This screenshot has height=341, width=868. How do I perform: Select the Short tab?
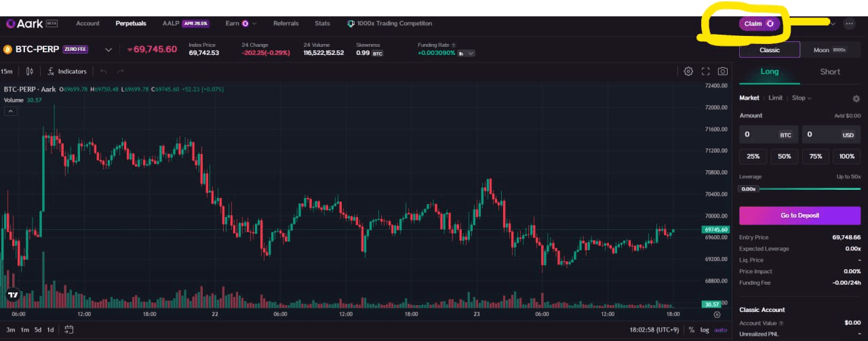[x=830, y=72]
